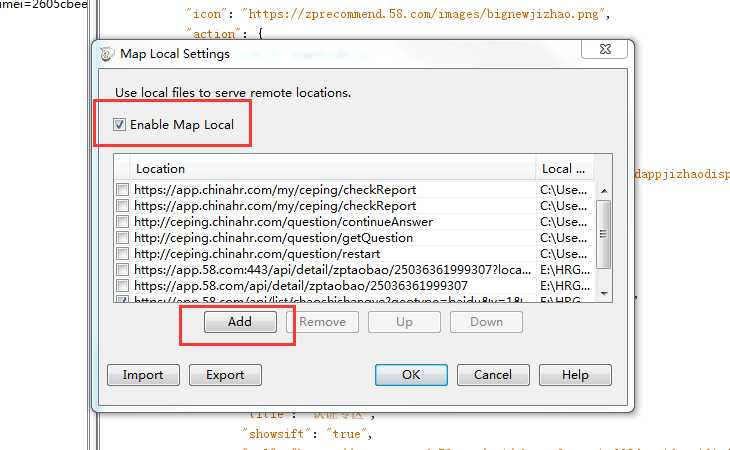The image size is (730, 450).
Task: Click the Export button
Action: coord(225,375)
